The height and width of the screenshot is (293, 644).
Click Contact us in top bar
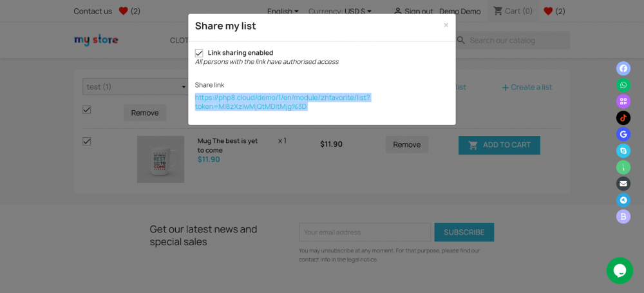pos(93,11)
